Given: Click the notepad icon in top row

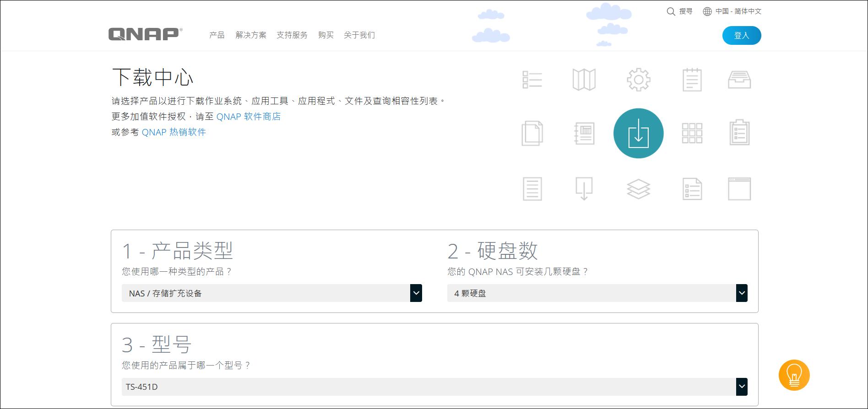Looking at the screenshot, I should (692, 80).
